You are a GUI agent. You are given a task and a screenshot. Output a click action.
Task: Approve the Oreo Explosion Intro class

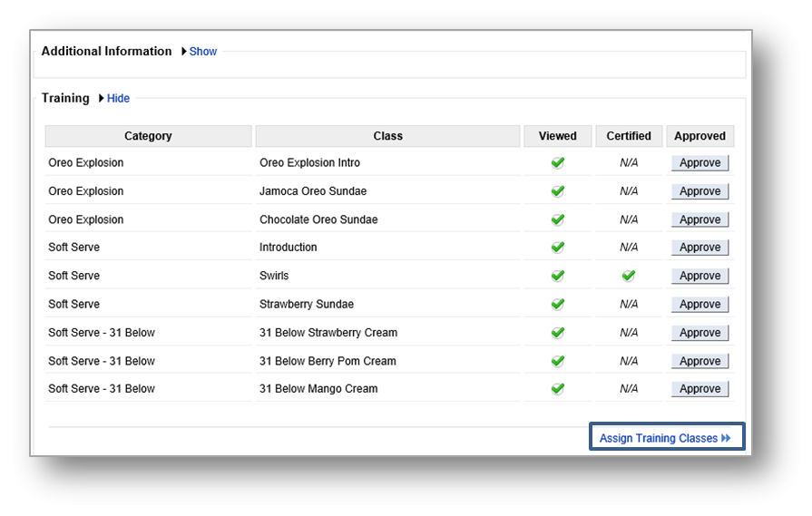tap(699, 163)
